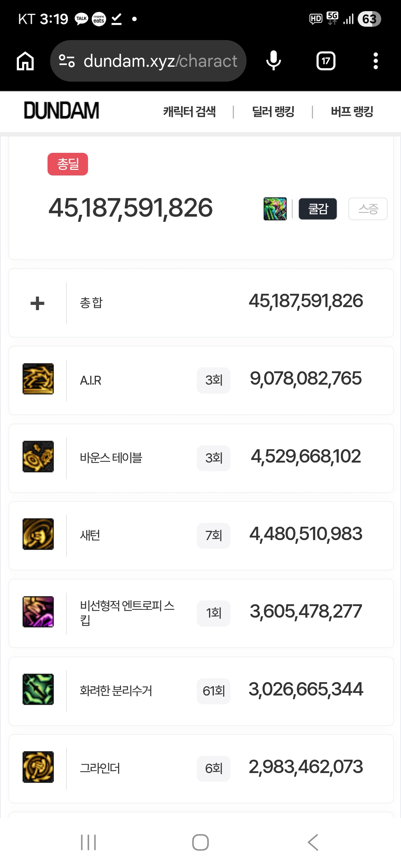
Task: Expand the 총합 row with plus icon
Action: 38,303
